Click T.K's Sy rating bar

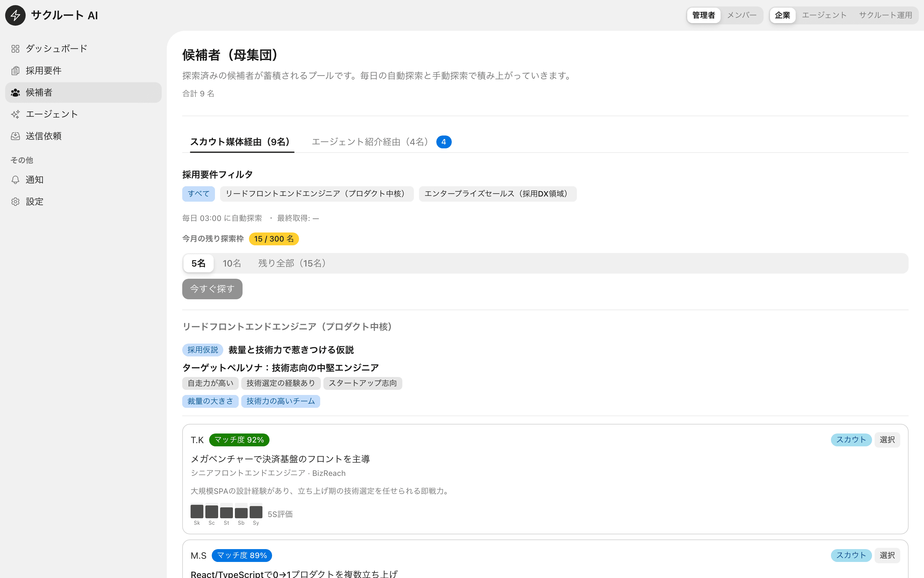click(x=256, y=512)
